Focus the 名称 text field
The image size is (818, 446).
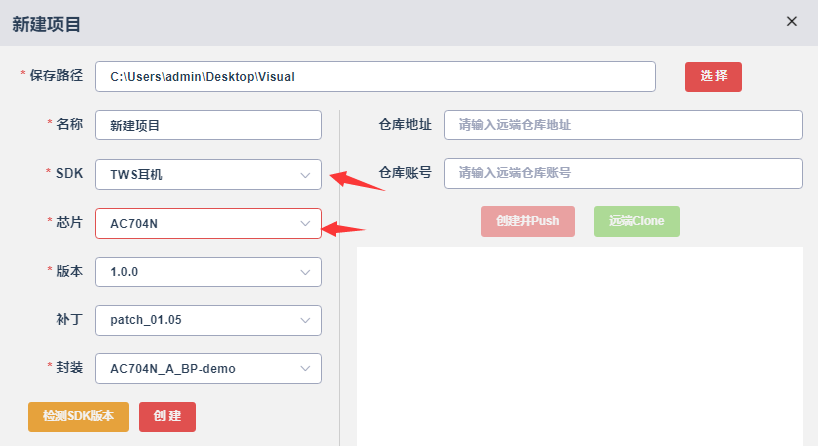click(x=208, y=125)
